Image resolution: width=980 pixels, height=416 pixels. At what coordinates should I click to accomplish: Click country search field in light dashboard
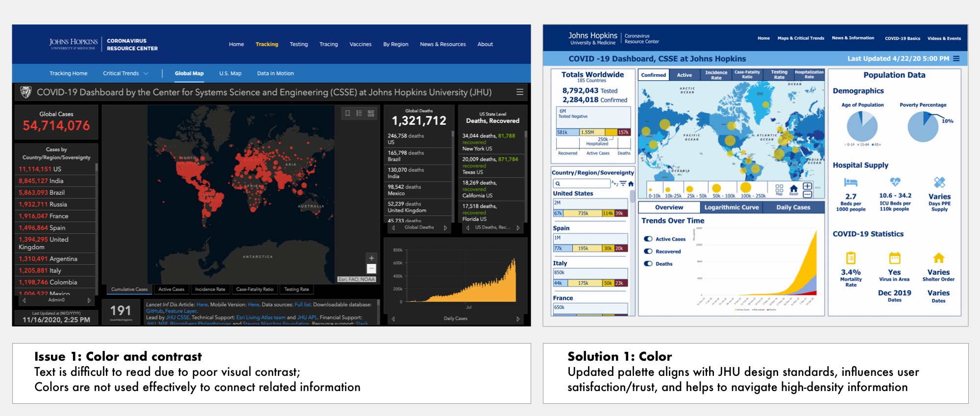(582, 184)
